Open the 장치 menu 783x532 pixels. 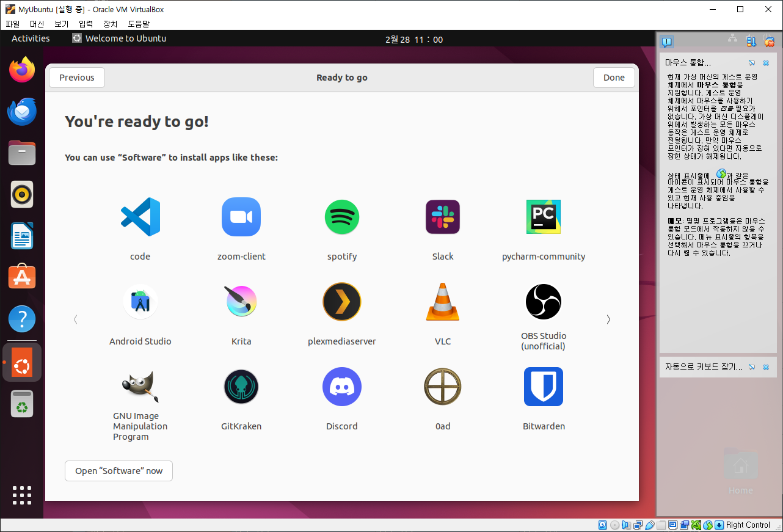[111, 24]
